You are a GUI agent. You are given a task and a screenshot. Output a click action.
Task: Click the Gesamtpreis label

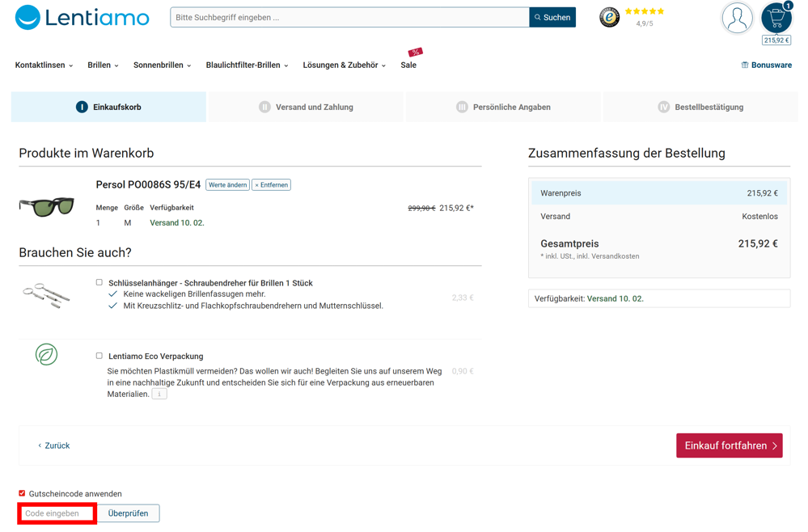[569, 243]
